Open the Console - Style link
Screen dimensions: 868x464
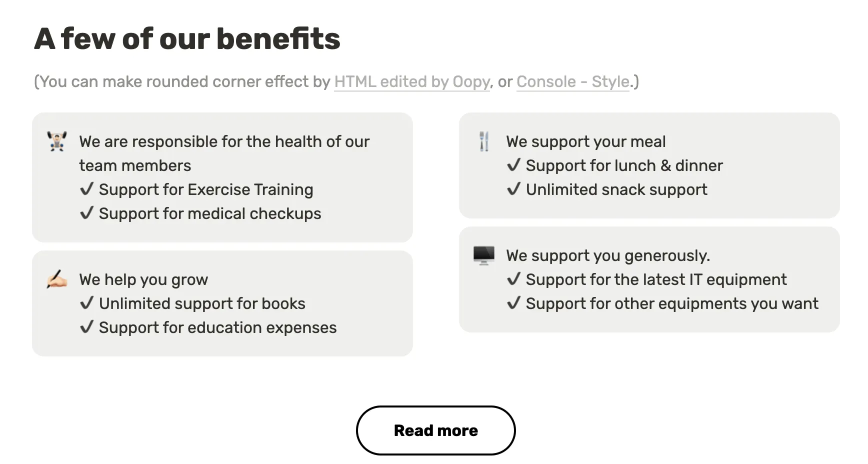point(572,81)
